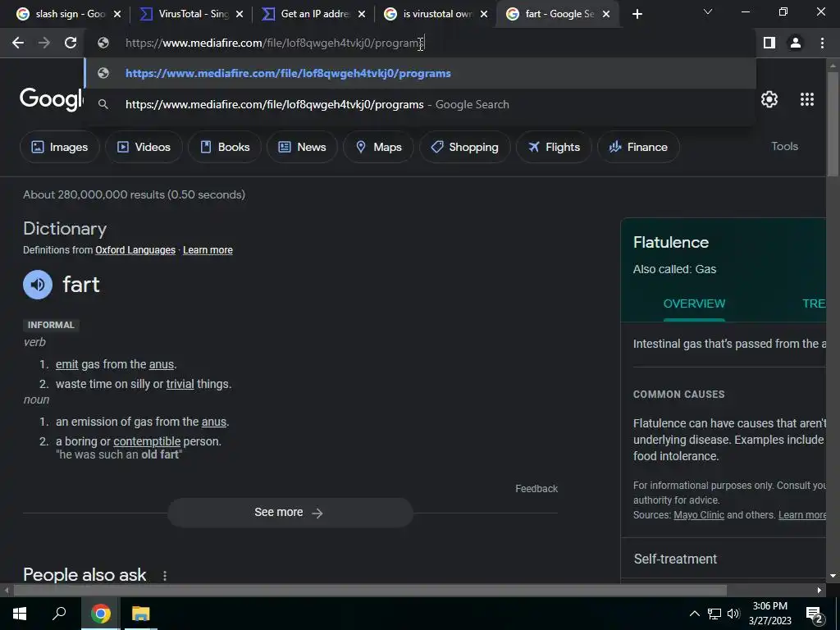This screenshot has height=630, width=840.
Task: Select the mediafire URL autocomplete suggestion
Action: click(421, 73)
